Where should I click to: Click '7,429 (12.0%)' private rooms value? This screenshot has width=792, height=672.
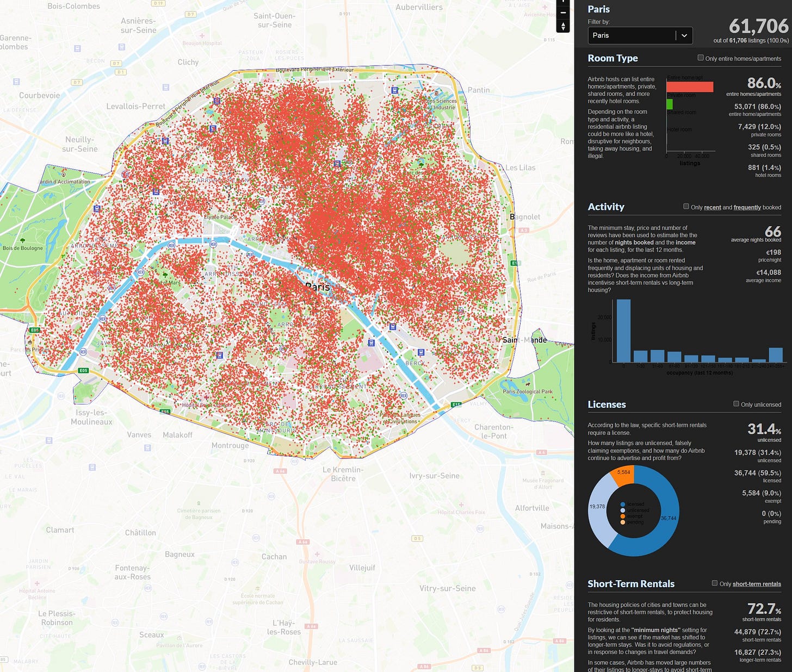[x=759, y=127]
